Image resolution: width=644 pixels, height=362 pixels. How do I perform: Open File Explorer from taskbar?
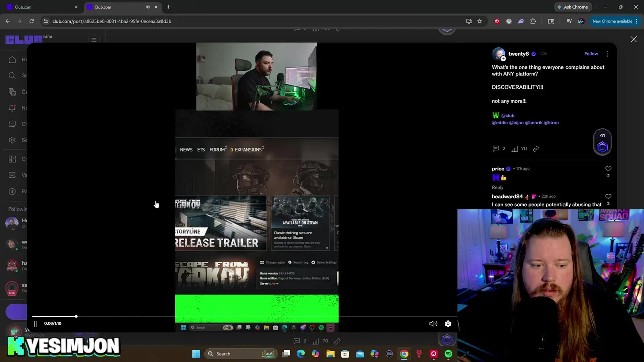(x=330, y=354)
